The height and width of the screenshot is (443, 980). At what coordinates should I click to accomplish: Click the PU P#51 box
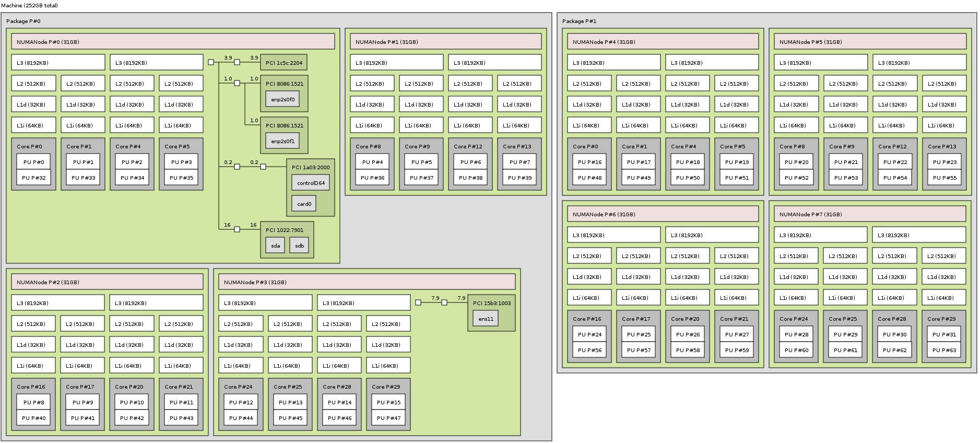click(737, 178)
